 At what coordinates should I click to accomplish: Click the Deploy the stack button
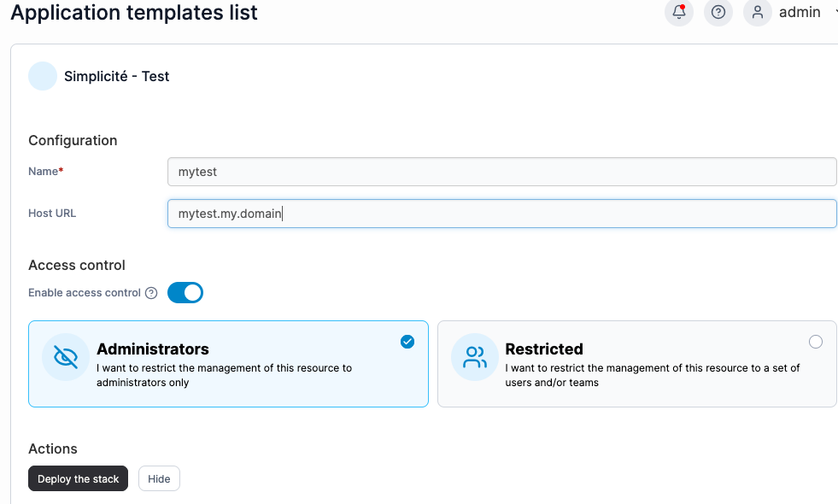click(x=78, y=479)
